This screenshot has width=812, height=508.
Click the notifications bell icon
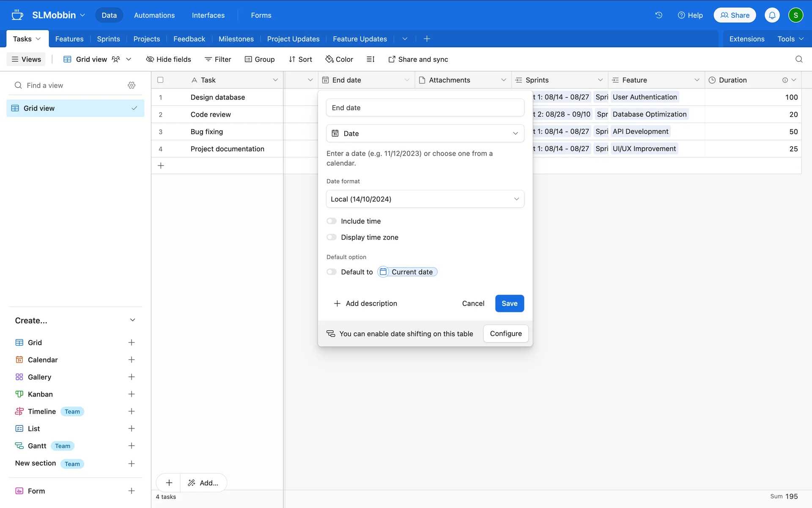click(x=772, y=15)
